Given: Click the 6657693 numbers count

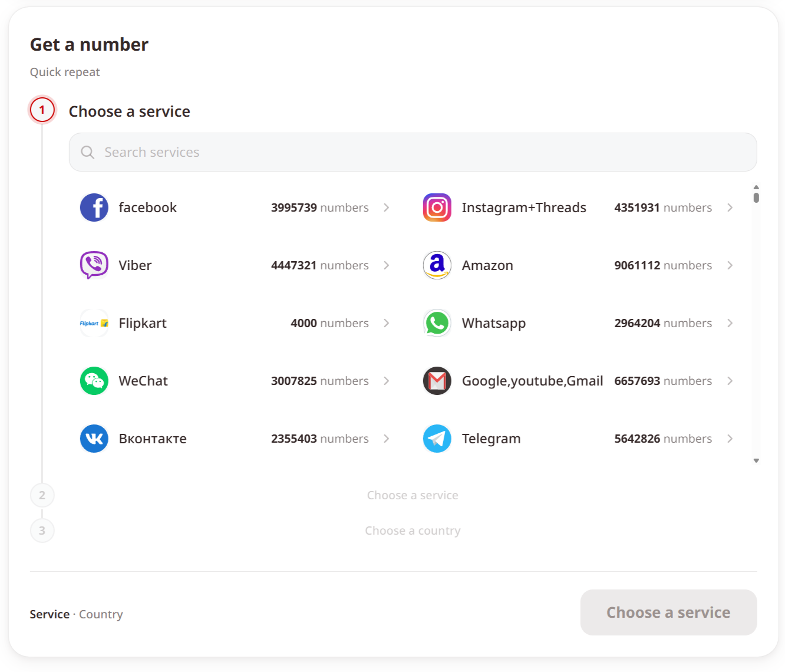Looking at the screenshot, I should coord(663,381).
